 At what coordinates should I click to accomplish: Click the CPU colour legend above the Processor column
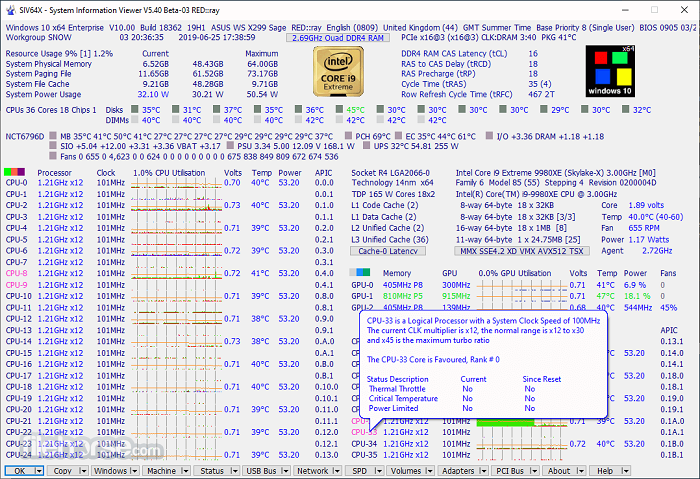14,172
